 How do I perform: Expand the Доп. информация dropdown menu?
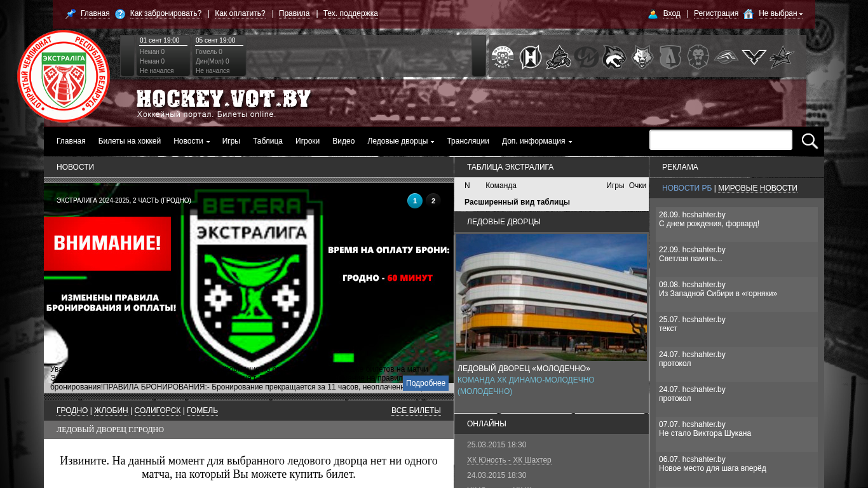pyautogui.click(x=537, y=141)
